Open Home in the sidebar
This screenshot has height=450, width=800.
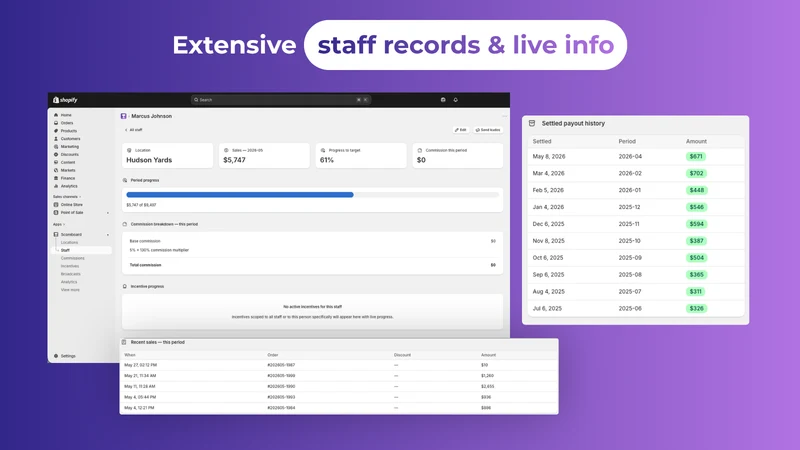66,115
